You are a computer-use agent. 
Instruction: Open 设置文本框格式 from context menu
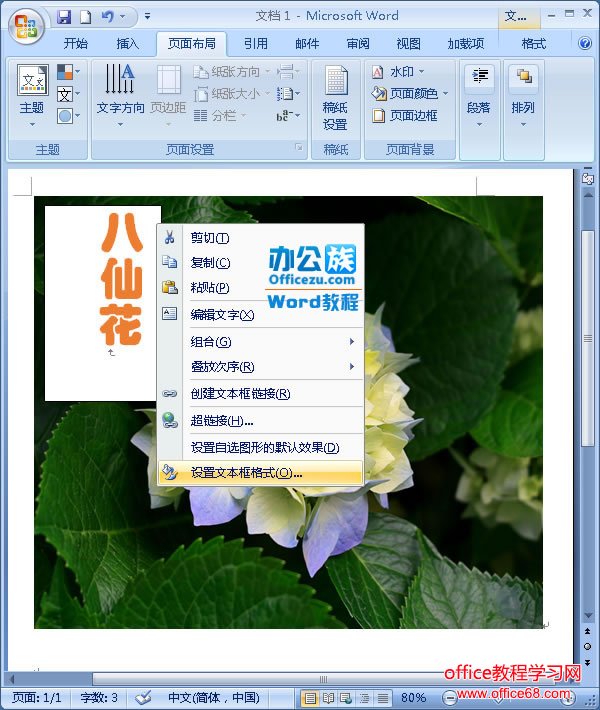tap(260, 473)
